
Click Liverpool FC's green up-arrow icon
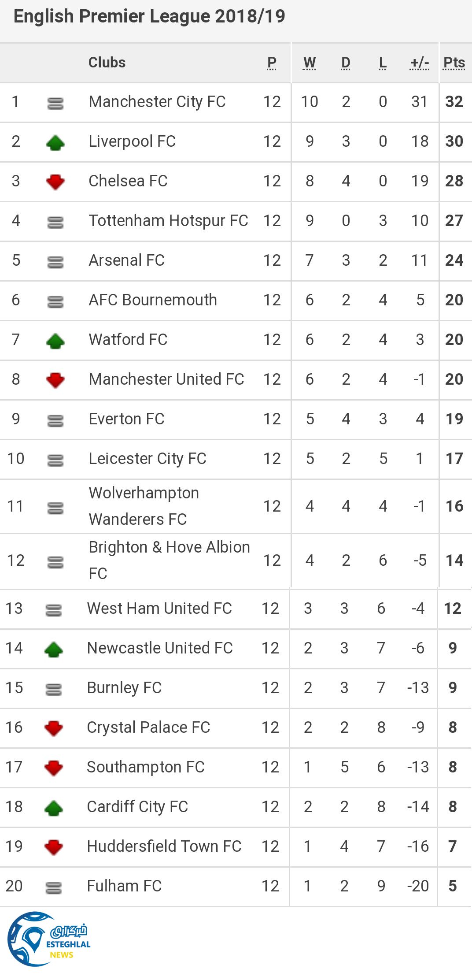point(55,142)
